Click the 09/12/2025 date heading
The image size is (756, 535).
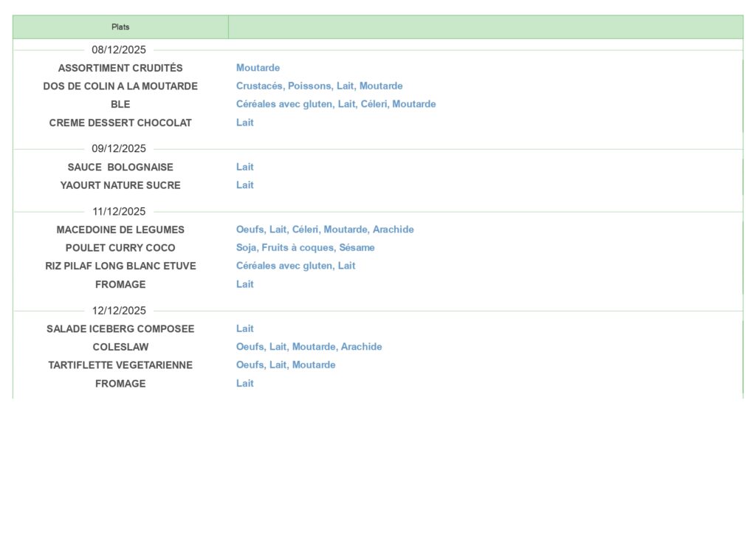pos(119,148)
